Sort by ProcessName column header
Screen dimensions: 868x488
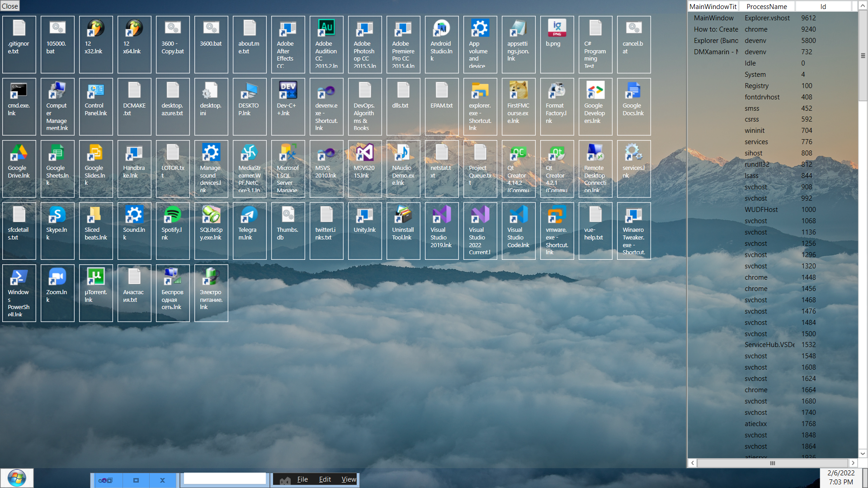tap(767, 6)
